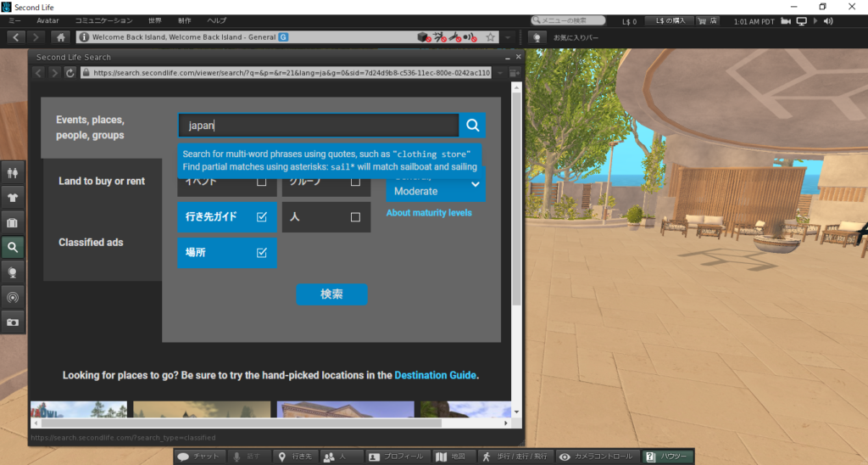Open the mini-map radar icon in the sidebar

click(x=12, y=298)
